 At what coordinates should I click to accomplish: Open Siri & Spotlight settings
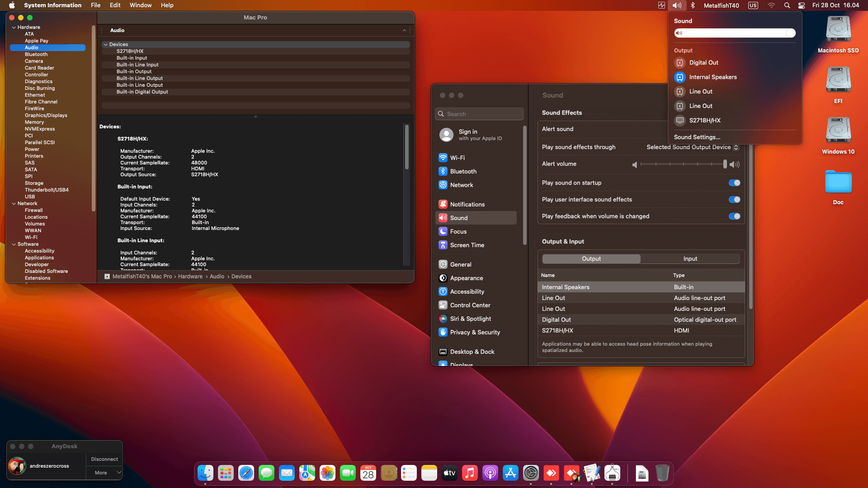[x=470, y=319]
